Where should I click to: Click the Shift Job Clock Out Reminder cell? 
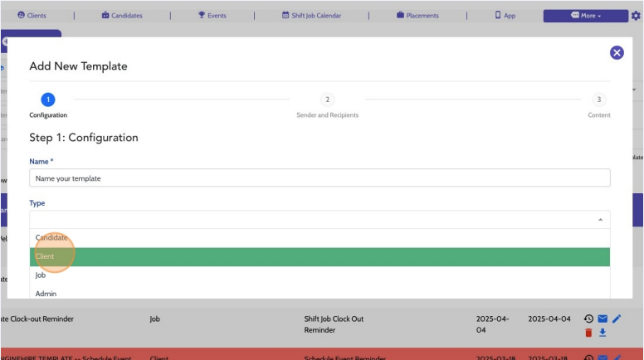coord(334,324)
